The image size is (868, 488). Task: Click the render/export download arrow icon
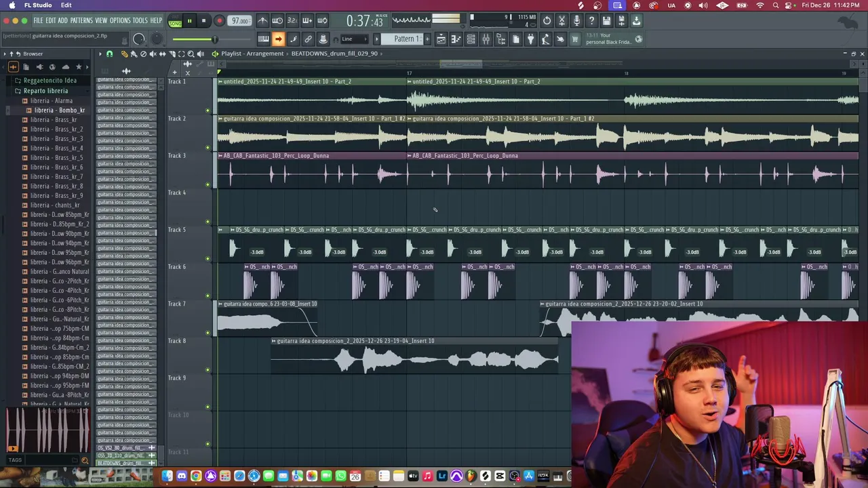636,20
